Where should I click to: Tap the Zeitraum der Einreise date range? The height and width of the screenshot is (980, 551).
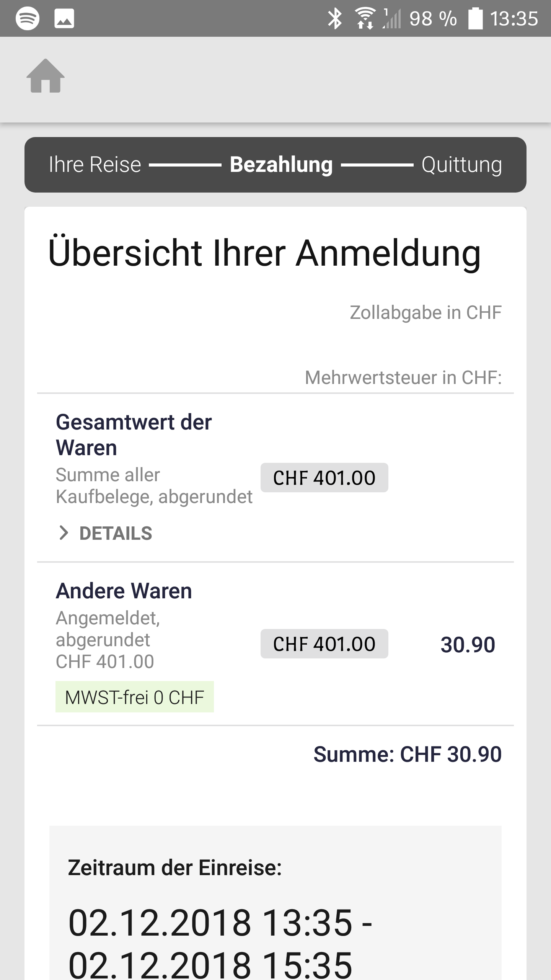[x=220, y=942]
